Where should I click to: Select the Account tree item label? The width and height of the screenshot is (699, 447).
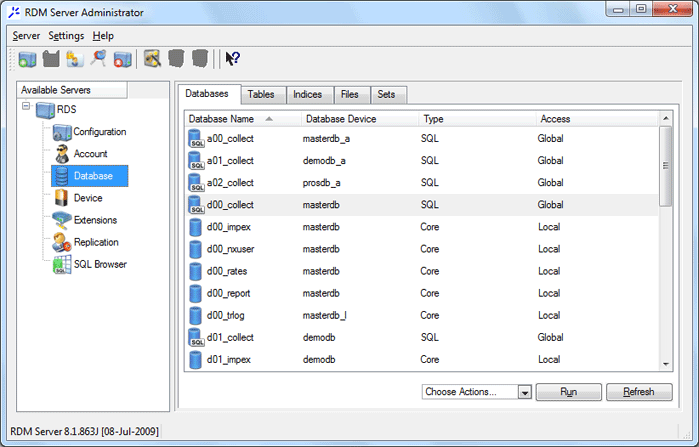90,154
